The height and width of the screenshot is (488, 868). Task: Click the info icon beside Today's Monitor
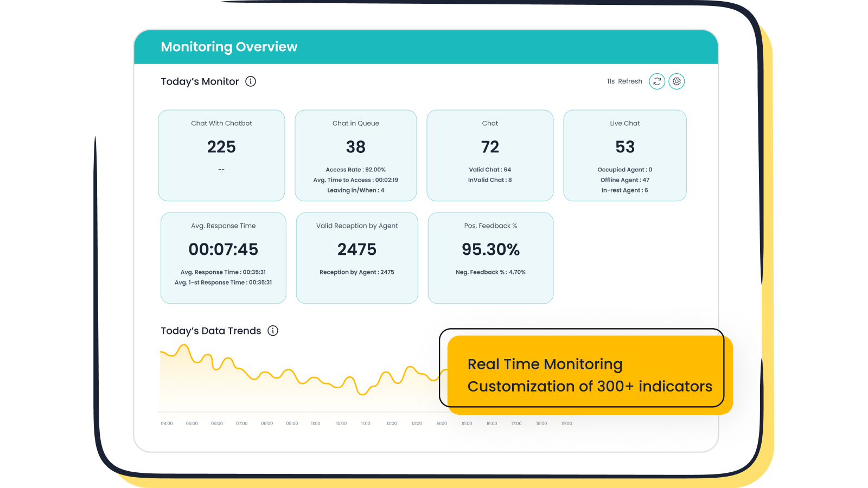[250, 81]
